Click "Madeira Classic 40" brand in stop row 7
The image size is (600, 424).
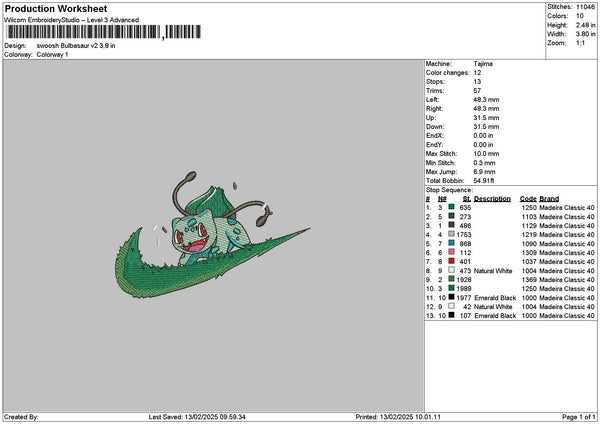point(567,262)
